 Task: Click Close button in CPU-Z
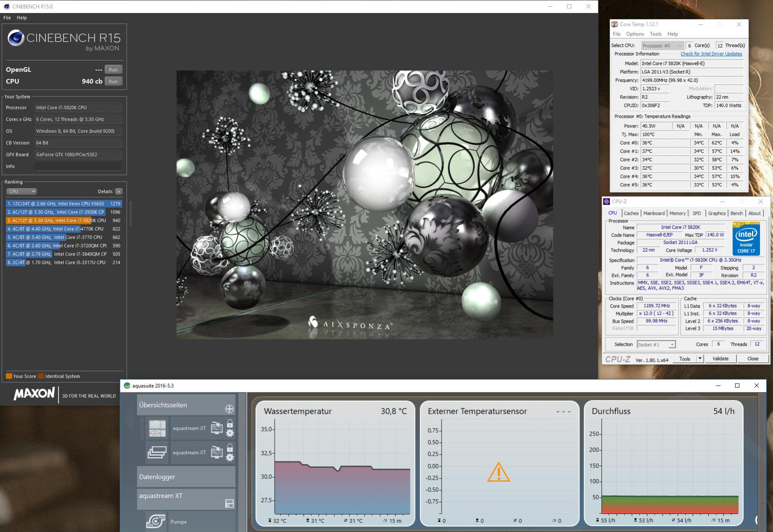pos(752,358)
